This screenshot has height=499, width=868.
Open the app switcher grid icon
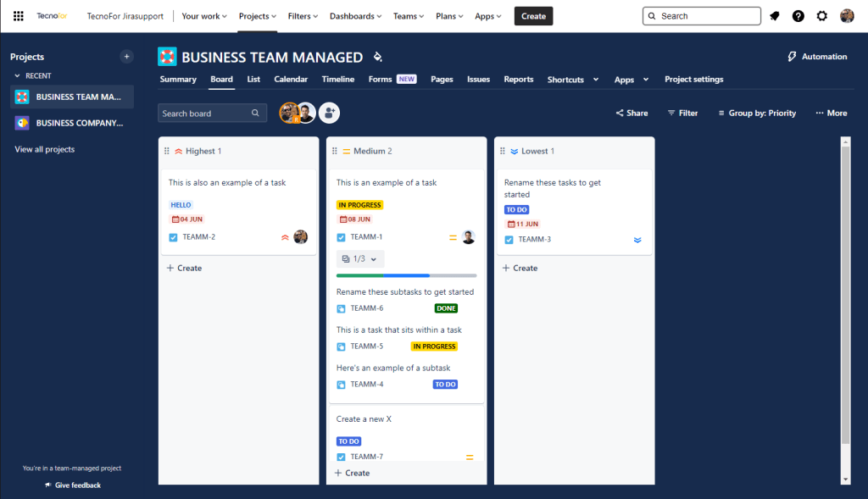[x=19, y=16]
